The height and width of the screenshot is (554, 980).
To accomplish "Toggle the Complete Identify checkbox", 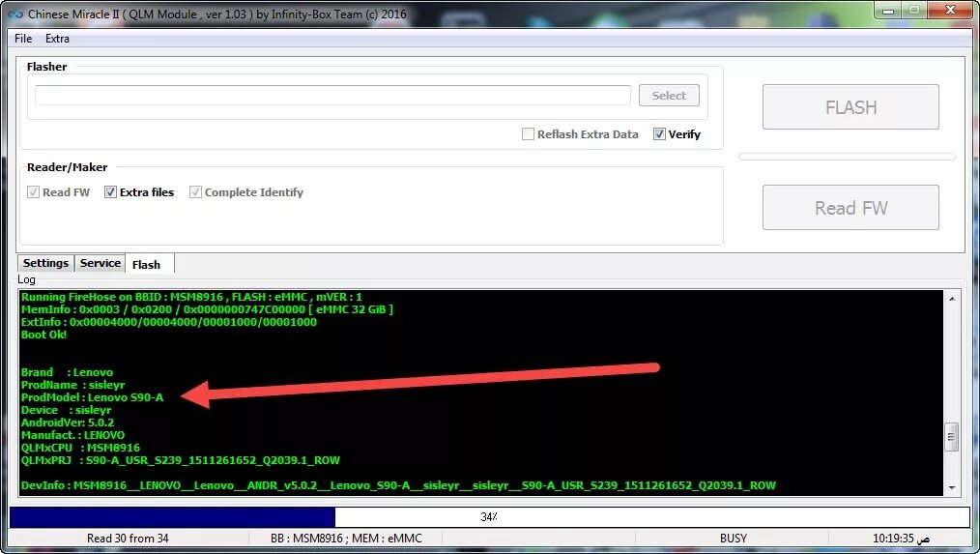I will pos(195,192).
